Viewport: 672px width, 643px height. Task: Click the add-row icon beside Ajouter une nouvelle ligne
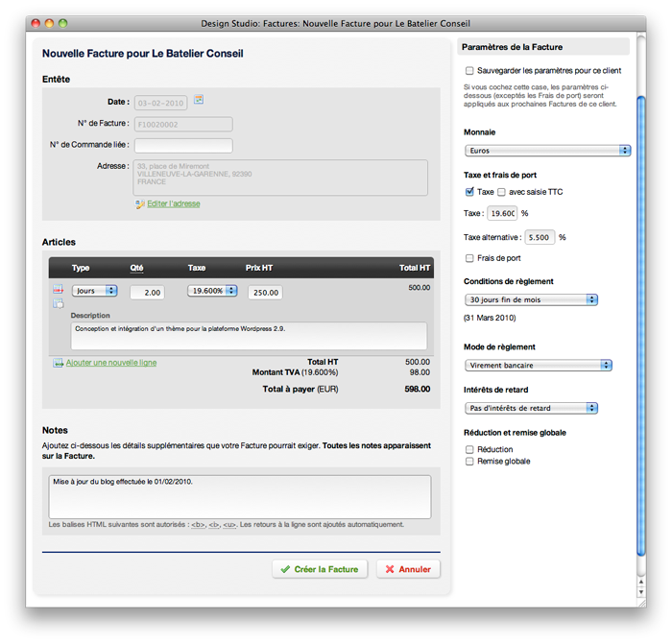[x=58, y=363]
